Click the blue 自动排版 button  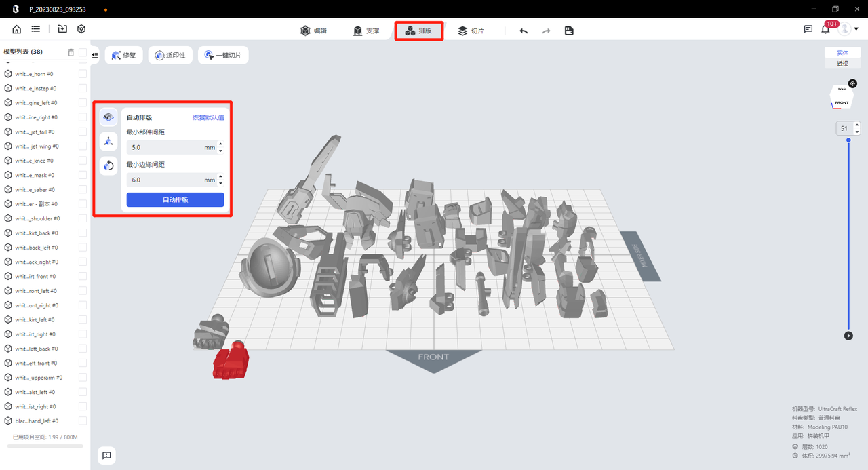tap(175, 200)
